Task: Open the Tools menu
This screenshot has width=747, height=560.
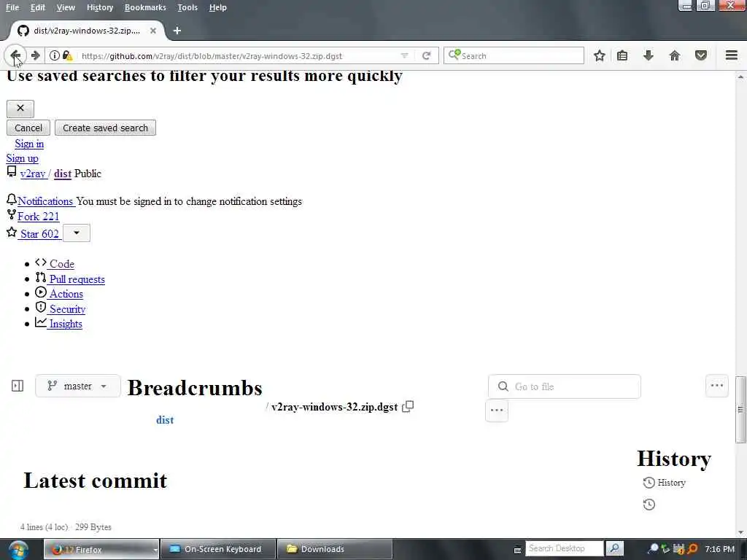Action: click(187, 7)
